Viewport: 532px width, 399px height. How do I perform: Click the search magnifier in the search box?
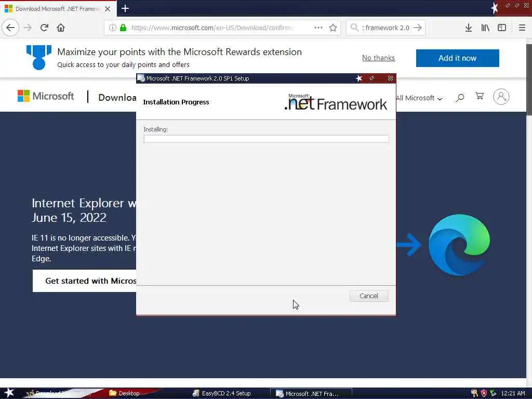point(354,28)
